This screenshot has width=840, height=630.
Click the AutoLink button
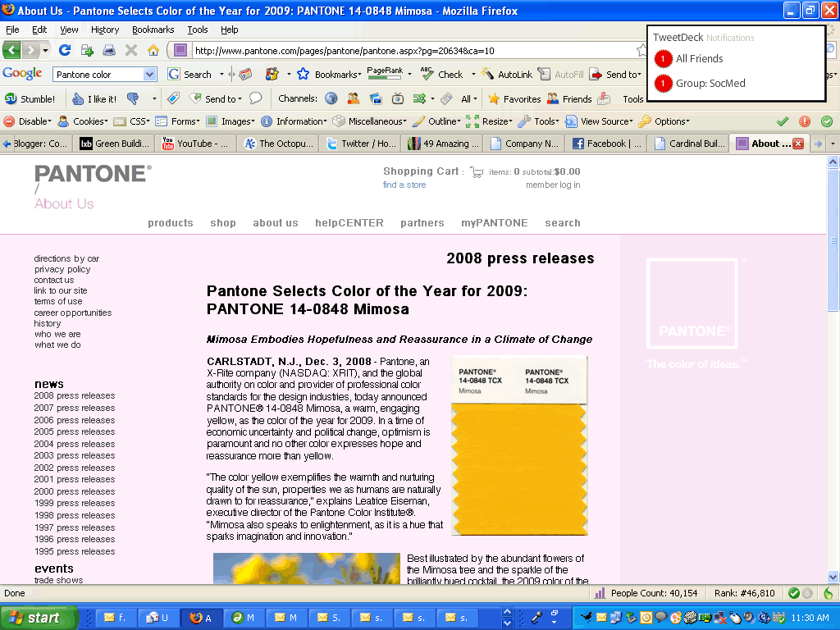pyautogui.click(x=507, y=75)
